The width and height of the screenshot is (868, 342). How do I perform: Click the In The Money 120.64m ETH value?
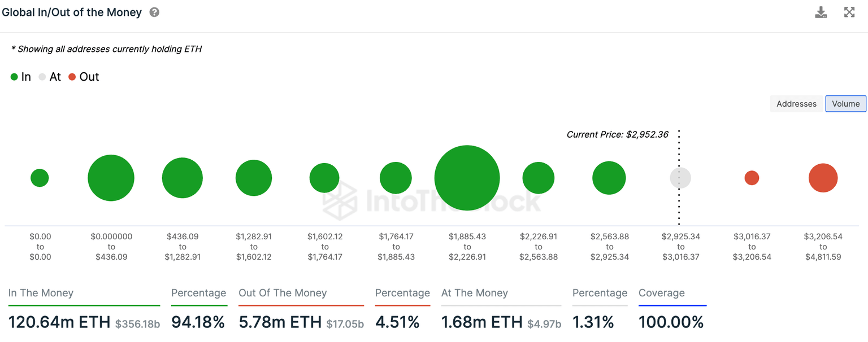(59, 322)
